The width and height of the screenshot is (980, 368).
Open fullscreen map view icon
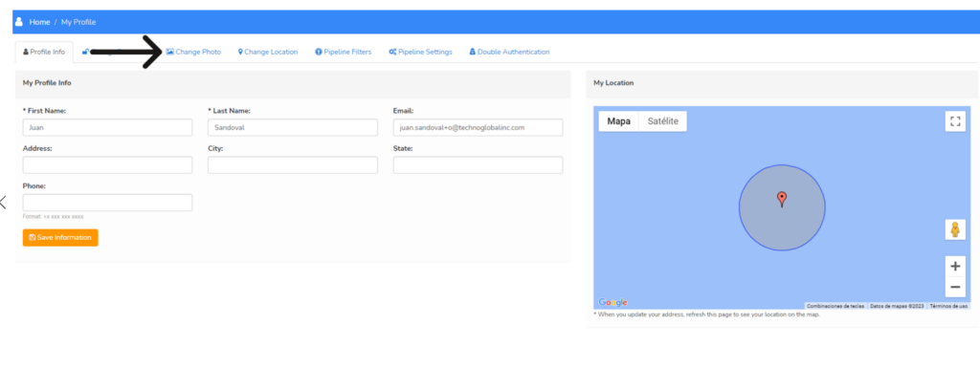[x=955, y=121]
